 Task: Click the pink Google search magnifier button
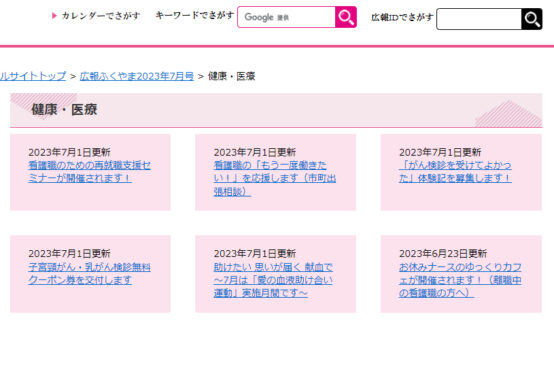(x=346, y=17)
